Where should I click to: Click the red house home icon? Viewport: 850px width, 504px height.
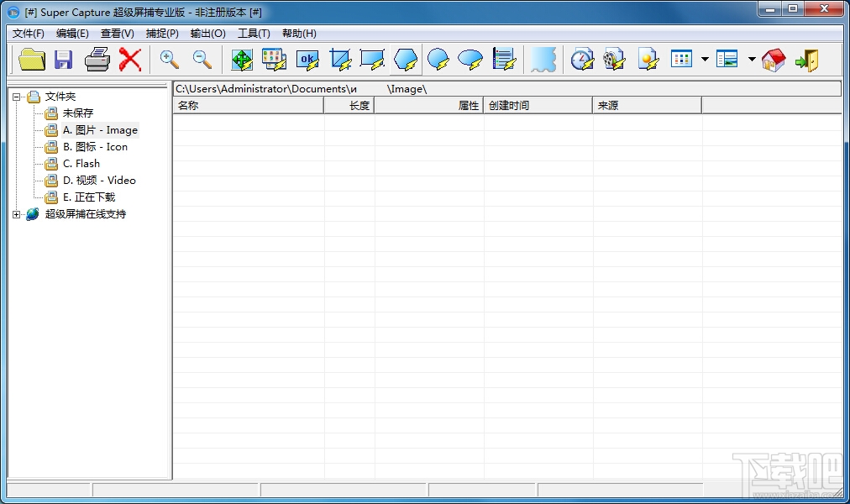pos(774,60)
